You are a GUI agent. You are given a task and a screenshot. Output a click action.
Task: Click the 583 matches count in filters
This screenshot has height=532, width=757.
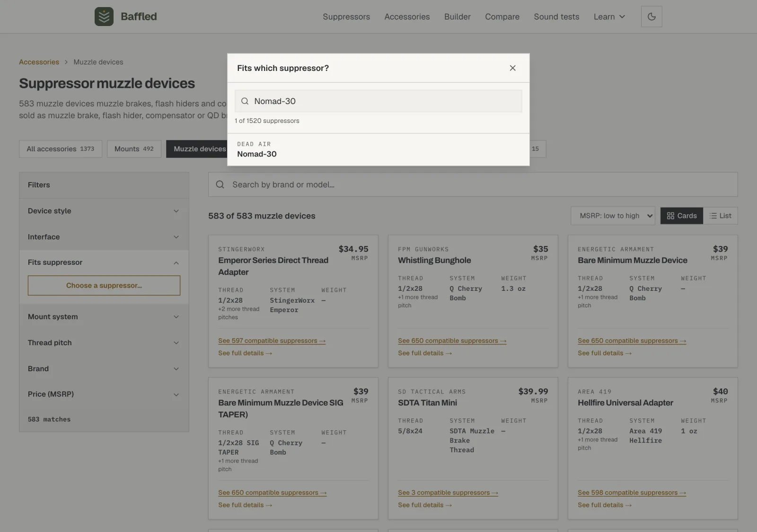pyautogui.click(x=49, y=419)
